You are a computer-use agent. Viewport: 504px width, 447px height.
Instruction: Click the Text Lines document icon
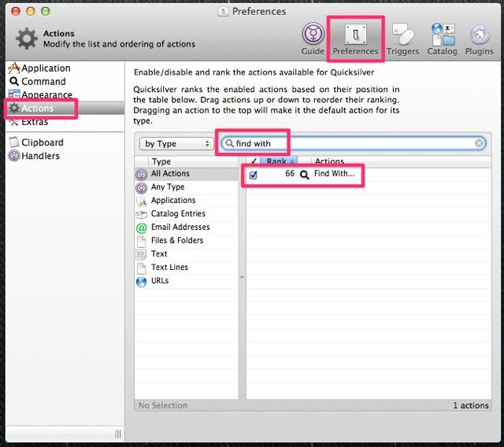[142, 268]
